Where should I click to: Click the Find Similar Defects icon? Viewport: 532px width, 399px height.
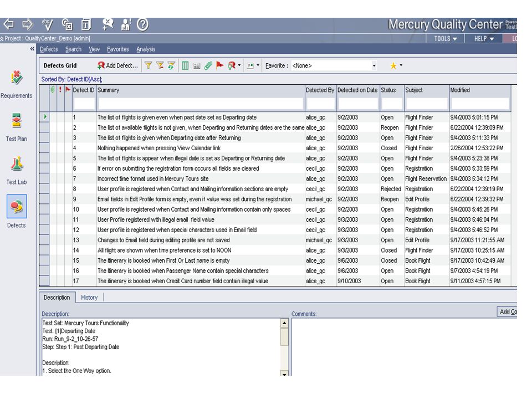[x=232, y=65]
